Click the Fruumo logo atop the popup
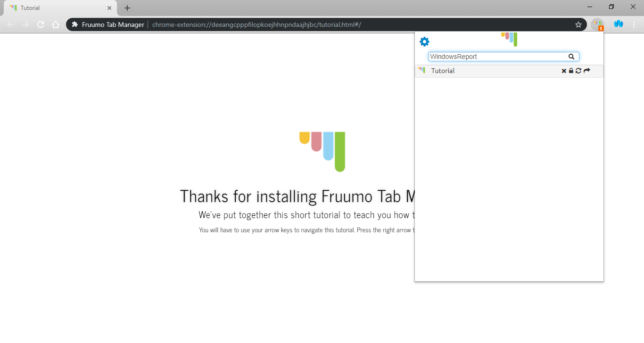 (509, 39)
